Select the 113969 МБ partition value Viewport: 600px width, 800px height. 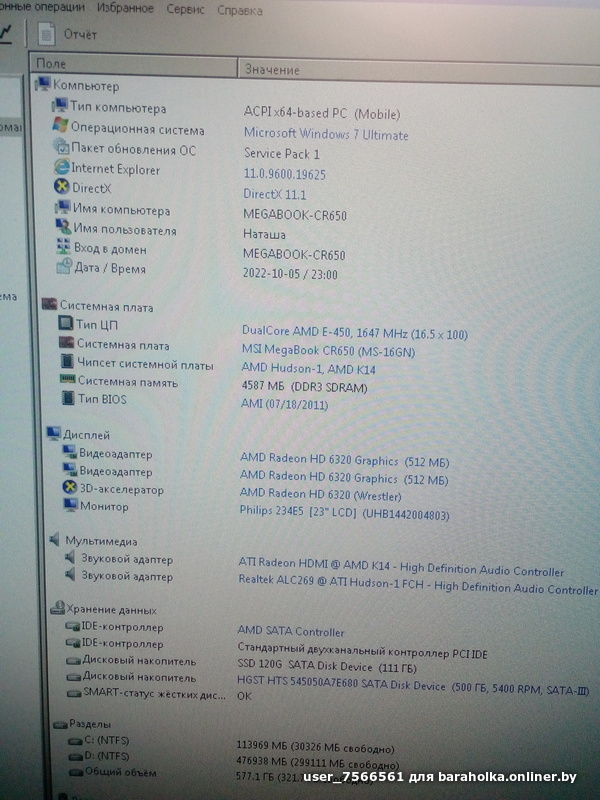tap(316, 747)
